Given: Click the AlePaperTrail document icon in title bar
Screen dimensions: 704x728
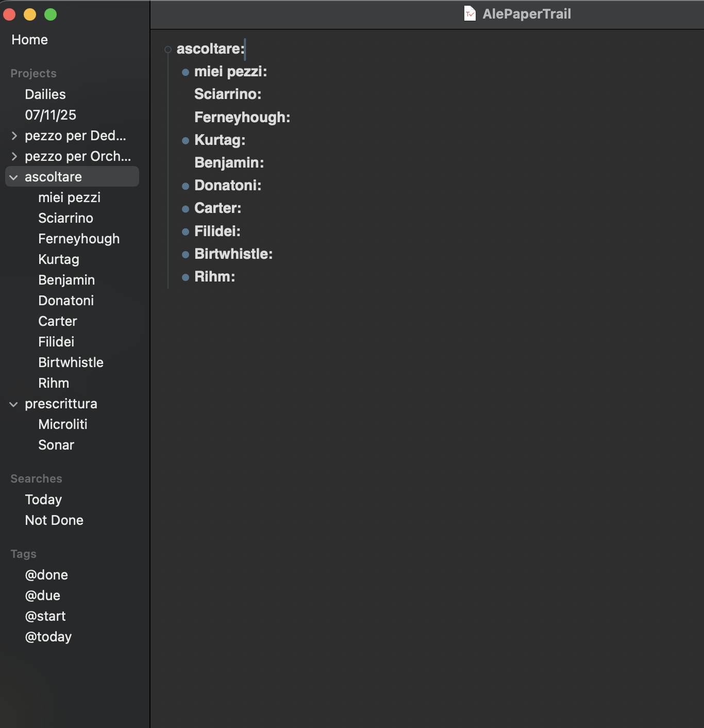Looking at the screenshot, I should point(470,14).
